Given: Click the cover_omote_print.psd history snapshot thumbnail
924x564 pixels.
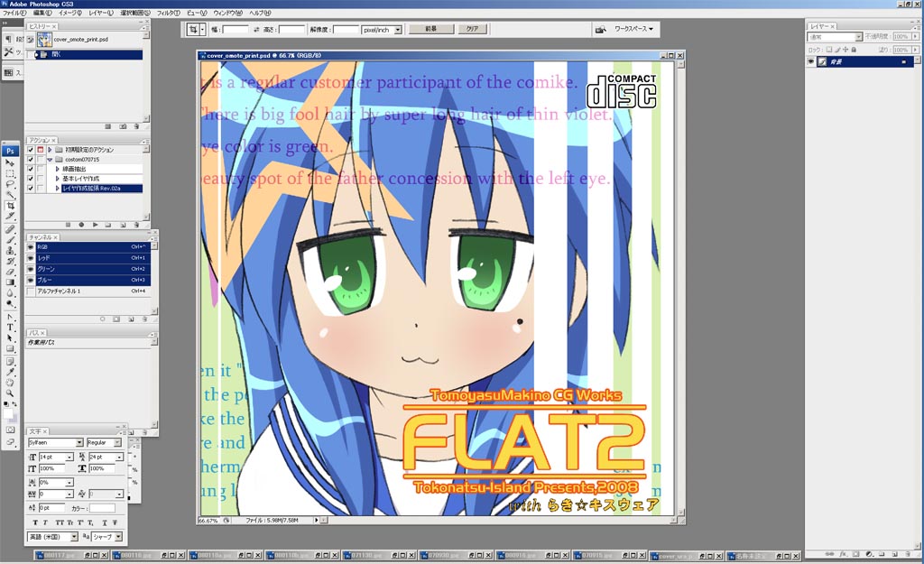Looking at the screenshot, I should (x=44, y=40).
